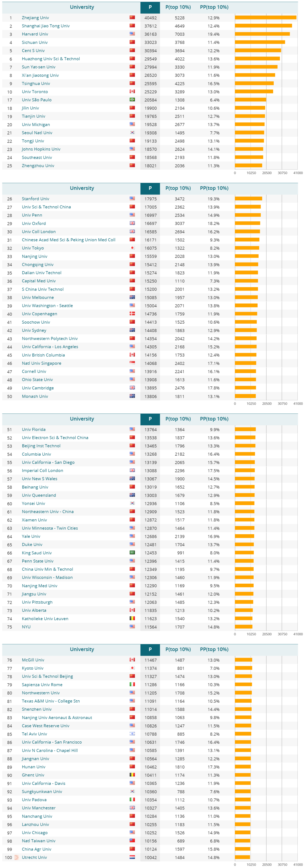Click the Netherlands flag beside Utrecht Univ
This screenshot has width=305, height=868.
(132, 857)
